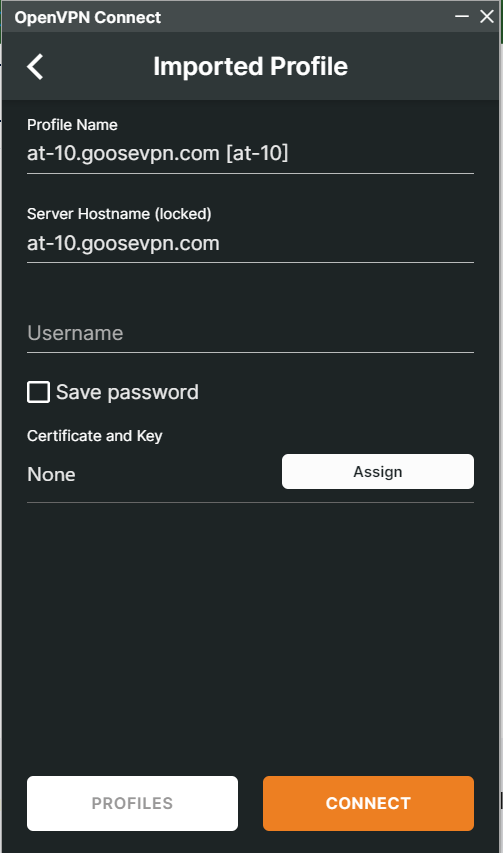Click into the Profile Name text field
Screen dimensions: 503x853
click(x=250, y=153)
